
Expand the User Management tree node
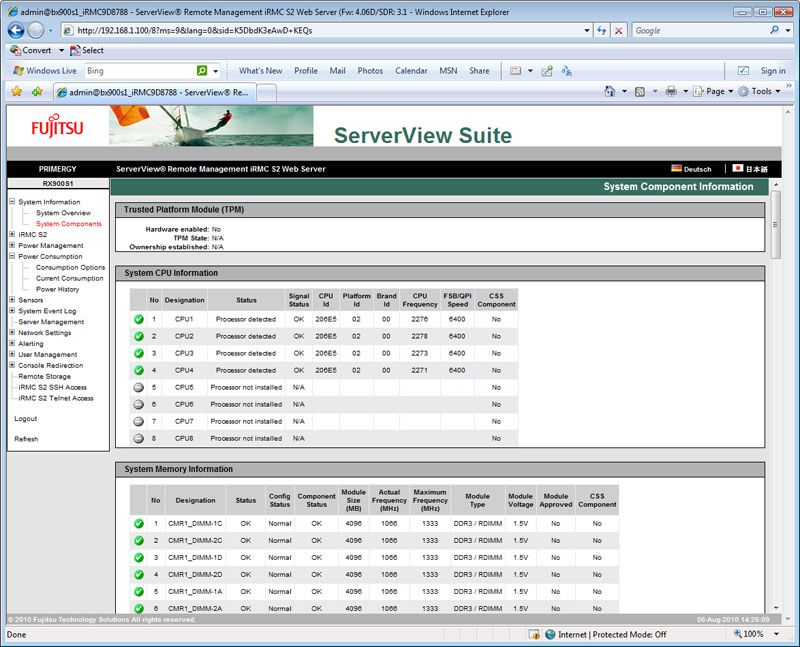tap(12, 354)
